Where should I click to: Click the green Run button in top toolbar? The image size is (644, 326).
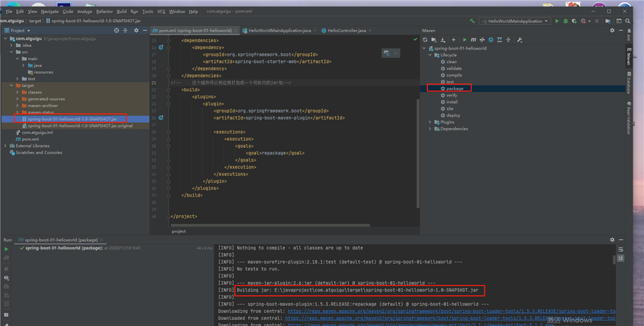click(556, 21)
